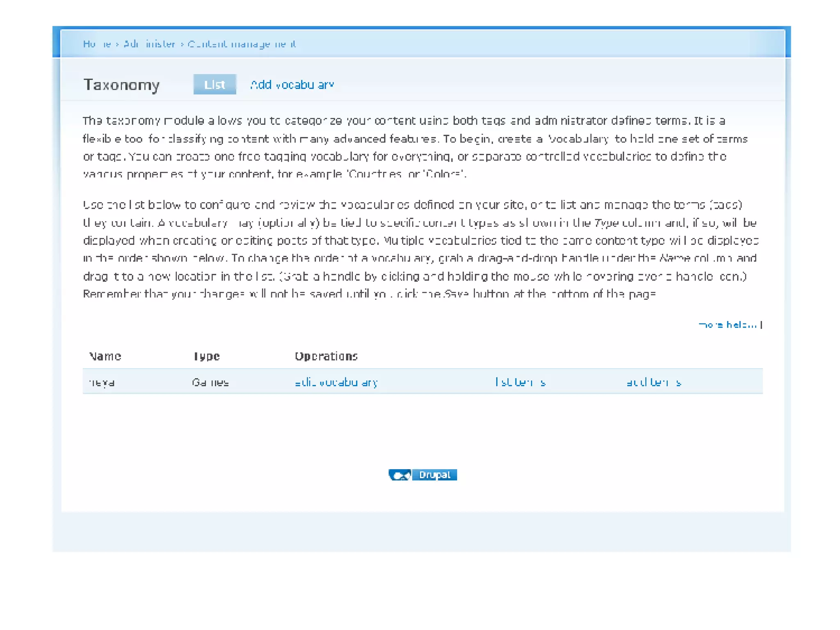Open the Administer breadcrumb link
The width and height of the screenshot is (840, 630).
pyautogui.click(x=149, y=44)
